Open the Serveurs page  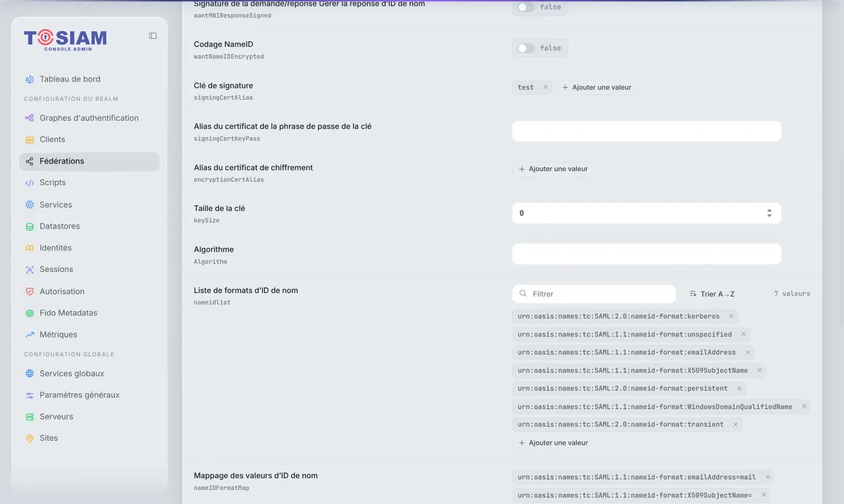[x=89, y=417]
